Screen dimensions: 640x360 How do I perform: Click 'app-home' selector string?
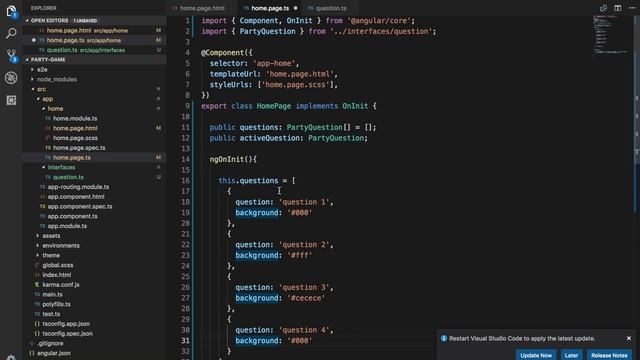[274, 63]
